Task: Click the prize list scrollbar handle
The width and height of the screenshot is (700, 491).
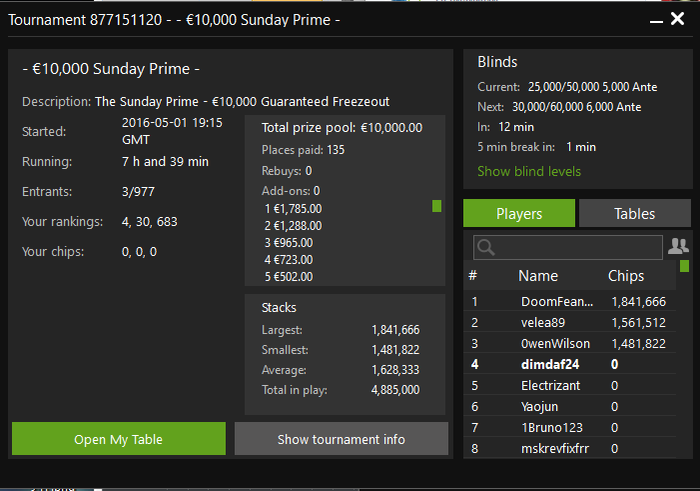Action: click(437, 206)
